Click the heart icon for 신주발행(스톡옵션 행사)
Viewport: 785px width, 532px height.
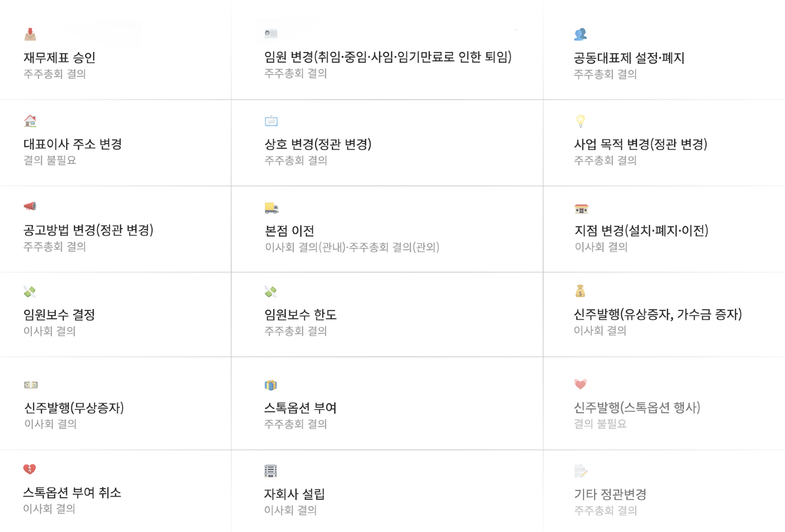(x=580, y=384)
